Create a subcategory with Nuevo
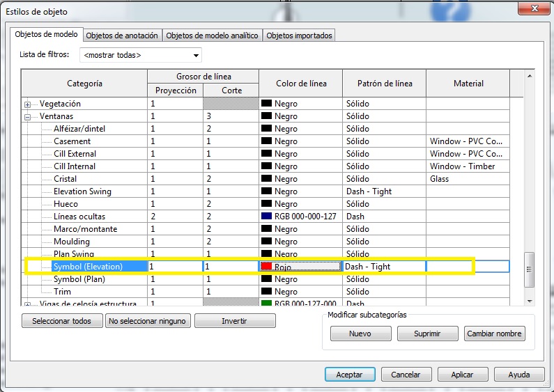Image resolution: width=554 pixels, height=392 pixels. point(360,334)
